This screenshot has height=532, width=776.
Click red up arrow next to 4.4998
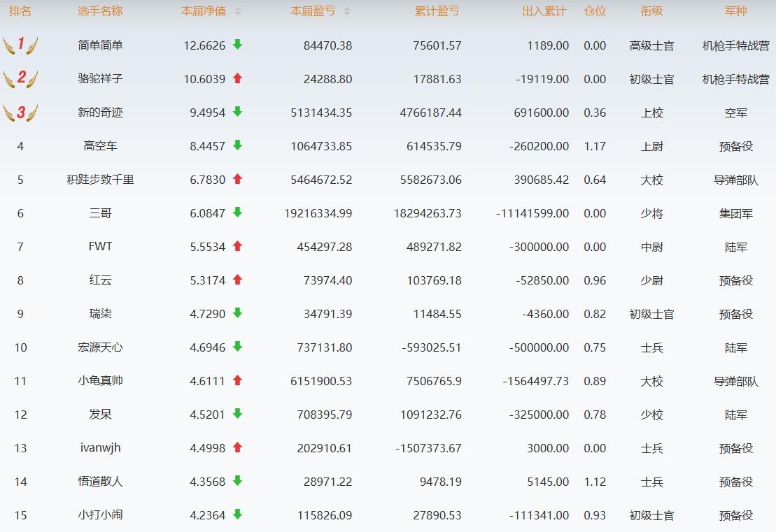pos(237,447)
